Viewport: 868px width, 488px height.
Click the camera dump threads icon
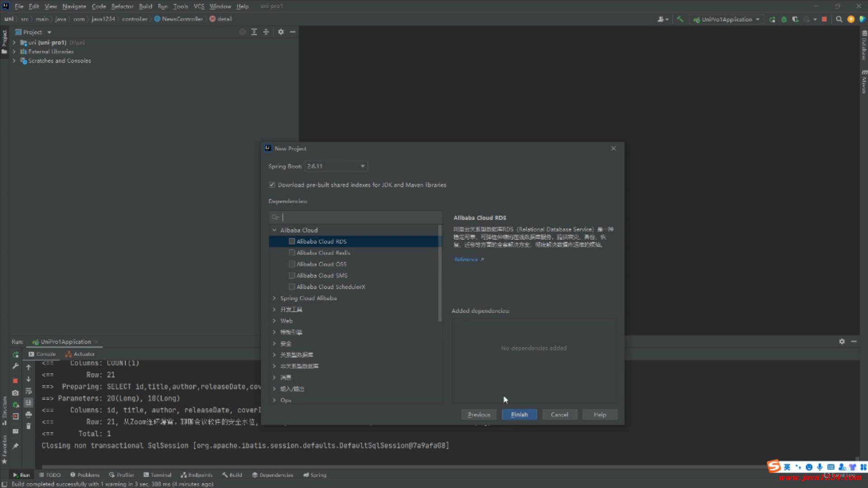click(15, 393)
